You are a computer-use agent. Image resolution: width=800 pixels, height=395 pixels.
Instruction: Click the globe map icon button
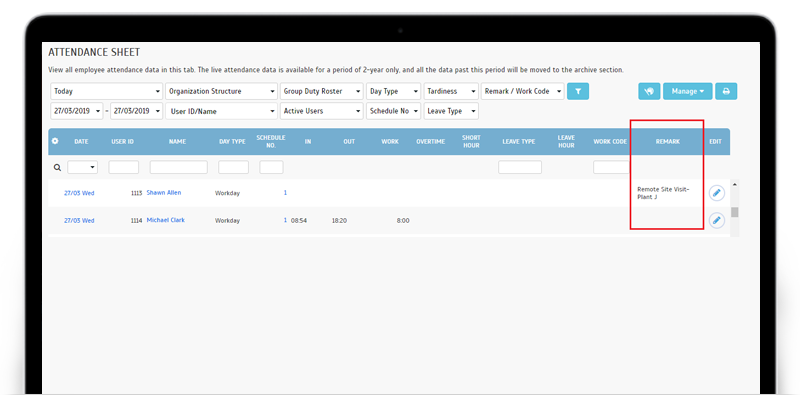click(x=649, y=91)
